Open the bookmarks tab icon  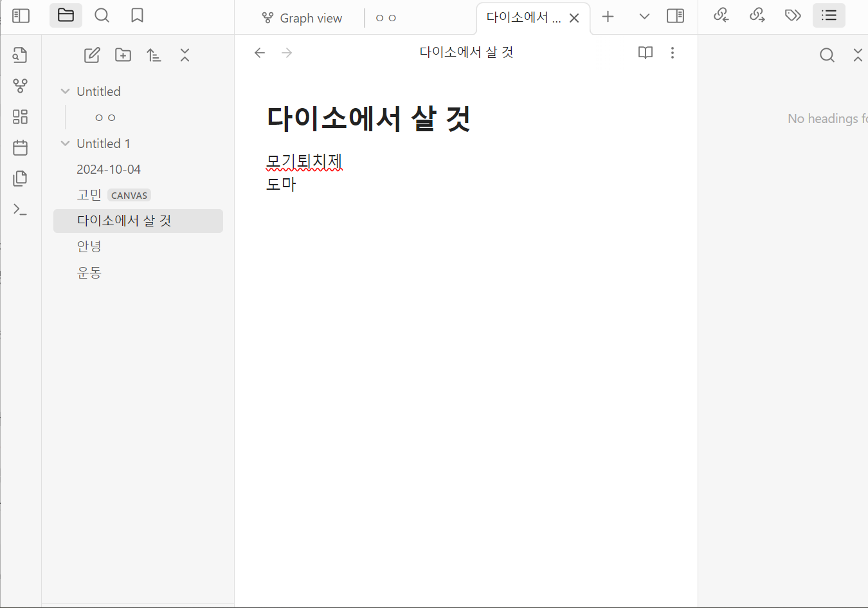click(137, 15)
